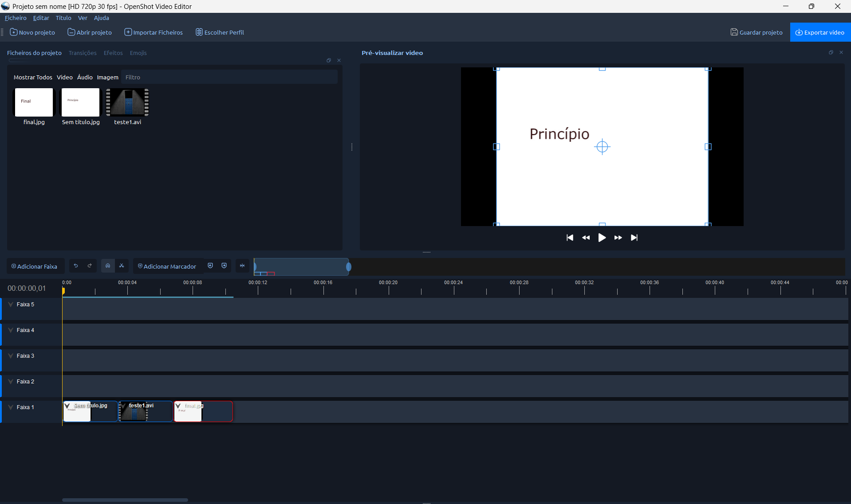Screen dimensions: 851x504
Task: Open the Titulo menu
Action: pos(63,18)
